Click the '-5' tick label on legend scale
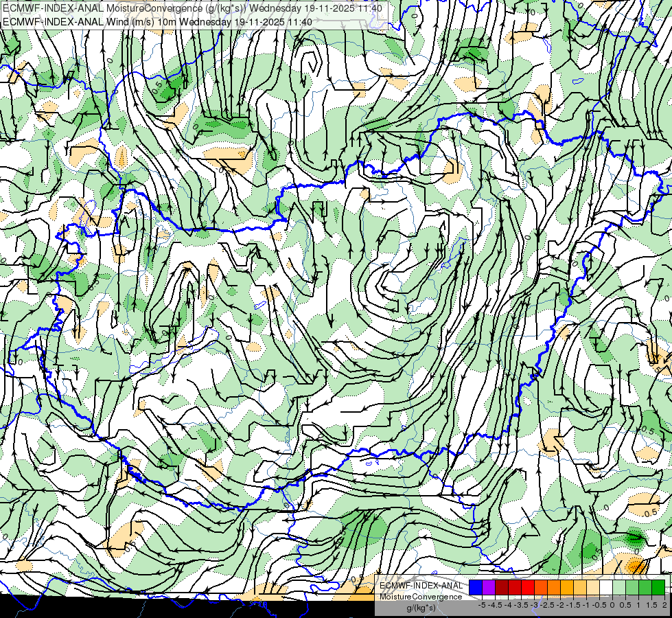The width and height of the screenshot is (672, 618). 482,605
